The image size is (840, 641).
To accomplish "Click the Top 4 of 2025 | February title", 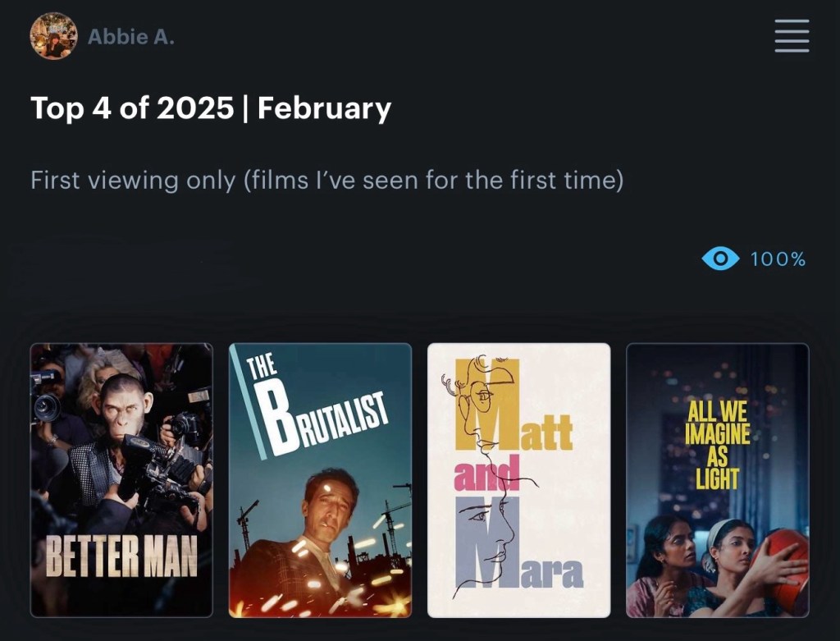I will (x=211, y=108).
